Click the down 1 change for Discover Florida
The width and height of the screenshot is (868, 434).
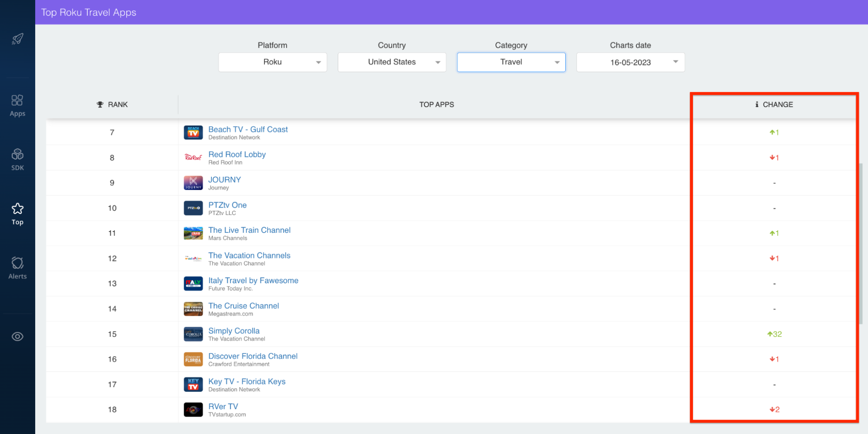click(x=774, y=359)
